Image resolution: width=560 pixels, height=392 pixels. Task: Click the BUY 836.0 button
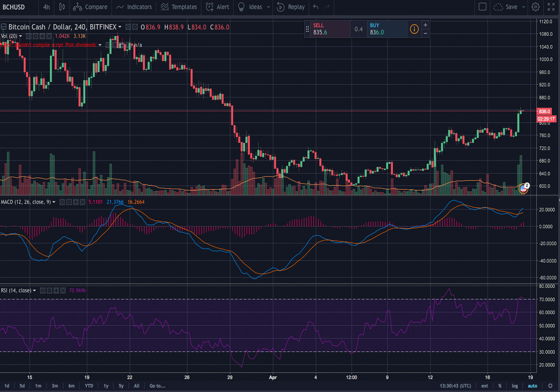[387, 29]
